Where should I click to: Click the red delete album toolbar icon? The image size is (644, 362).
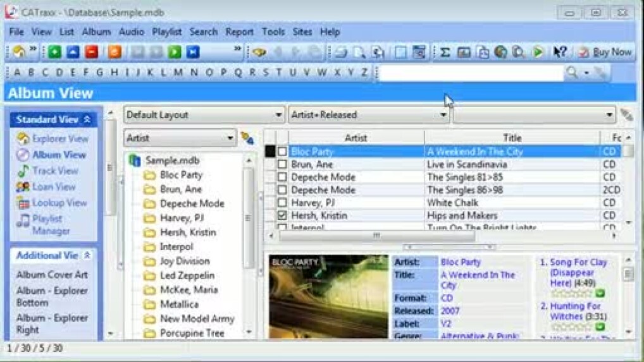[x=91, y=52]
